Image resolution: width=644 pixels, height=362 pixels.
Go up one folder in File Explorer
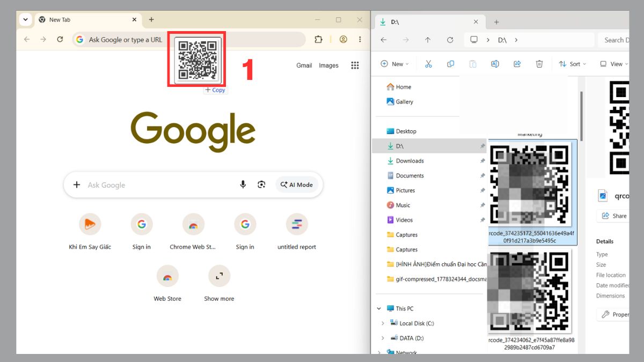tap(428, 40)
